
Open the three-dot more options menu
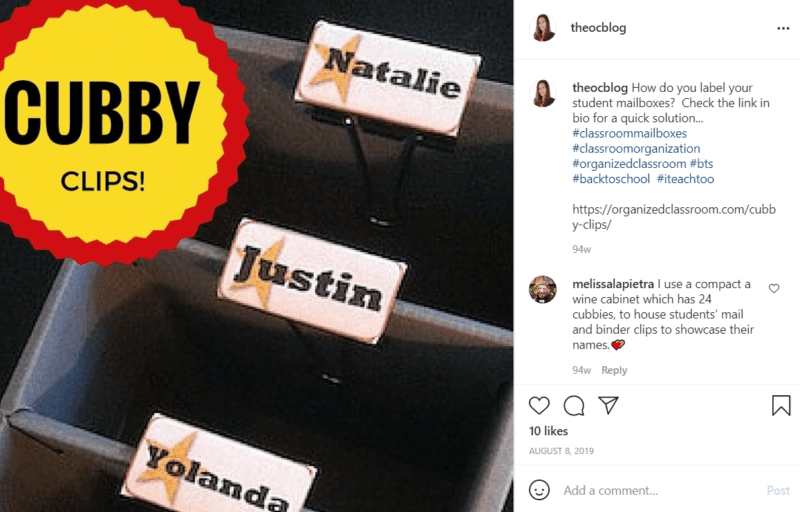[783, 28]
